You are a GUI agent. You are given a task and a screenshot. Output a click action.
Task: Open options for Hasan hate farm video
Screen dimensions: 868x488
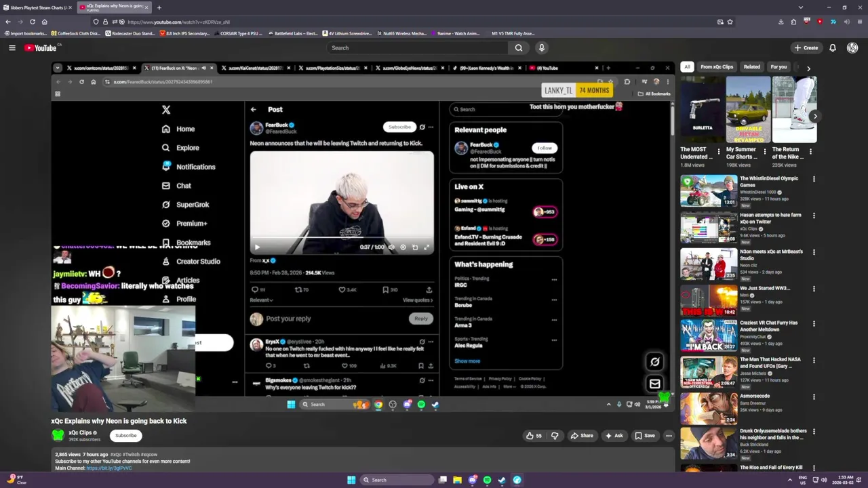tap(814, 216)
